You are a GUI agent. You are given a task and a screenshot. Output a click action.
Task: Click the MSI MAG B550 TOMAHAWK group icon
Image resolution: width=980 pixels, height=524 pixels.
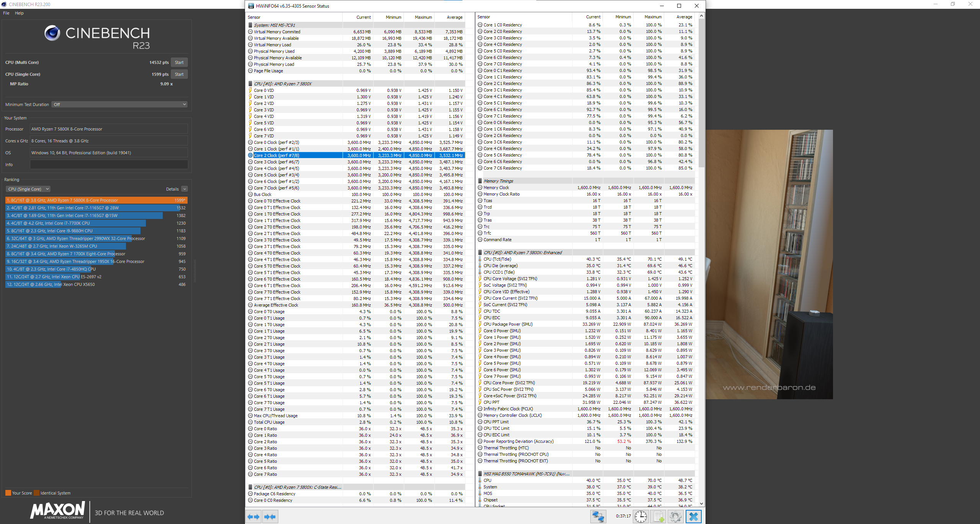480,474
